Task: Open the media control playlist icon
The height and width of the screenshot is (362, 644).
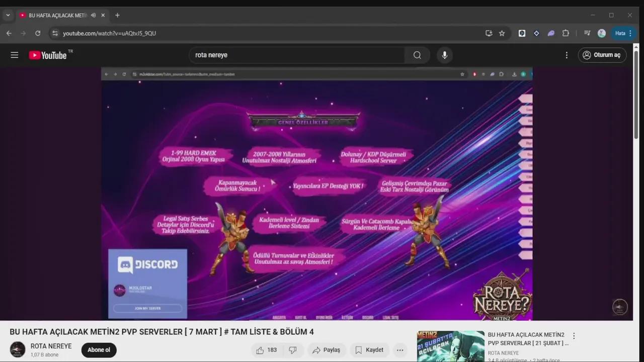Action: 587,33
